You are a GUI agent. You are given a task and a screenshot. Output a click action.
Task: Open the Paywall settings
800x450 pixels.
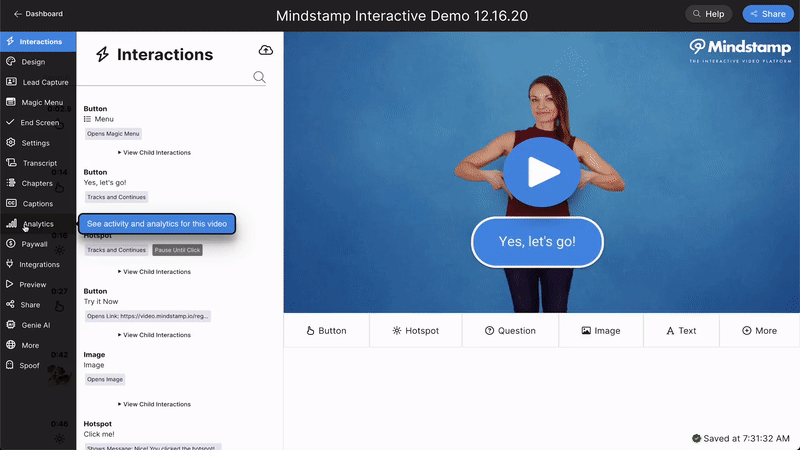tap(34, 244)
